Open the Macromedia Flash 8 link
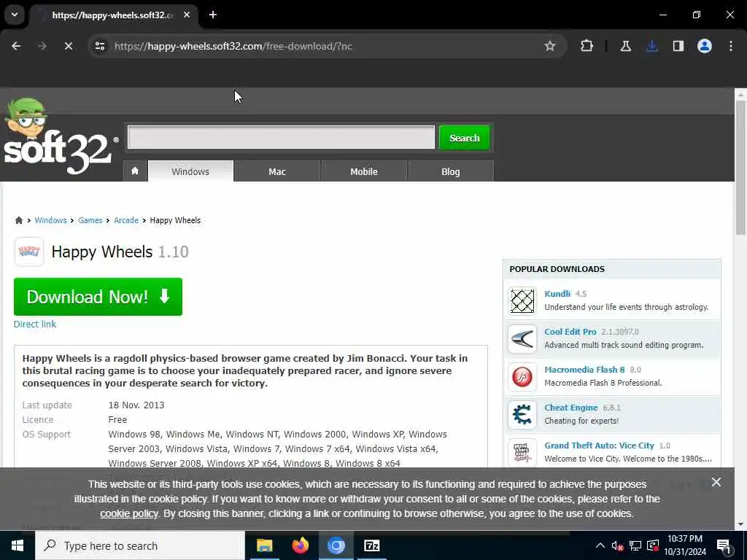 (584, 370)
